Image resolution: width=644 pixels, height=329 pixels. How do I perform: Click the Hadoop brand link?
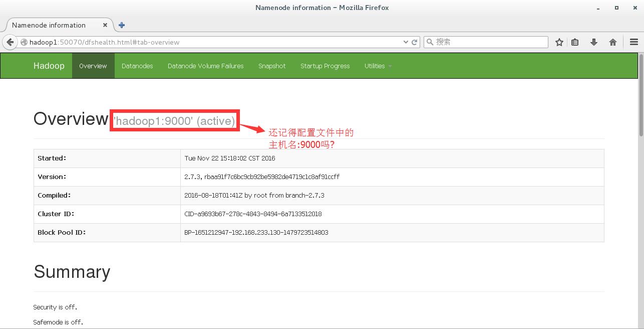49,66
